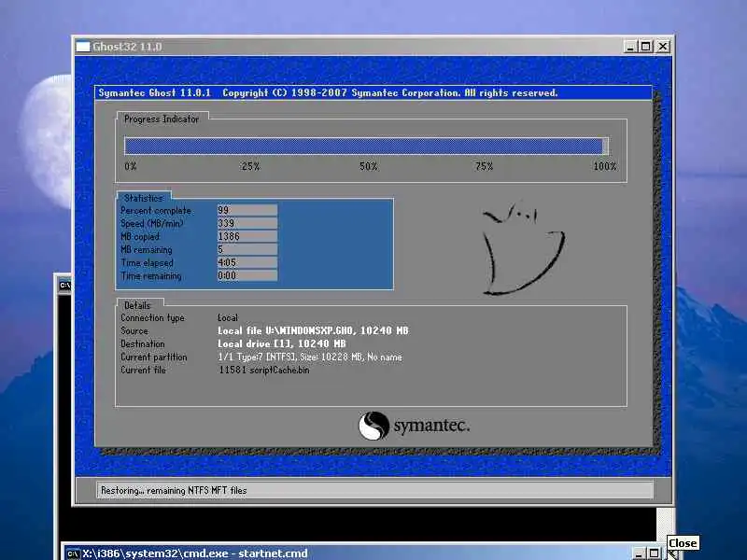This screenshot has height=560, width=747.
Task: Click the Ghost32 window title bar icon
Action: 83,47
